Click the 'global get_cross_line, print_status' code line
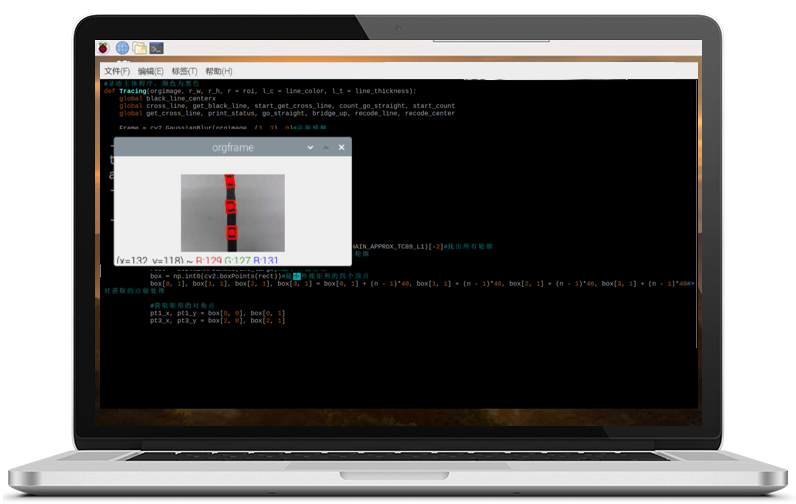Viewport: 796px width, 504px height. [x=287, y=113]
